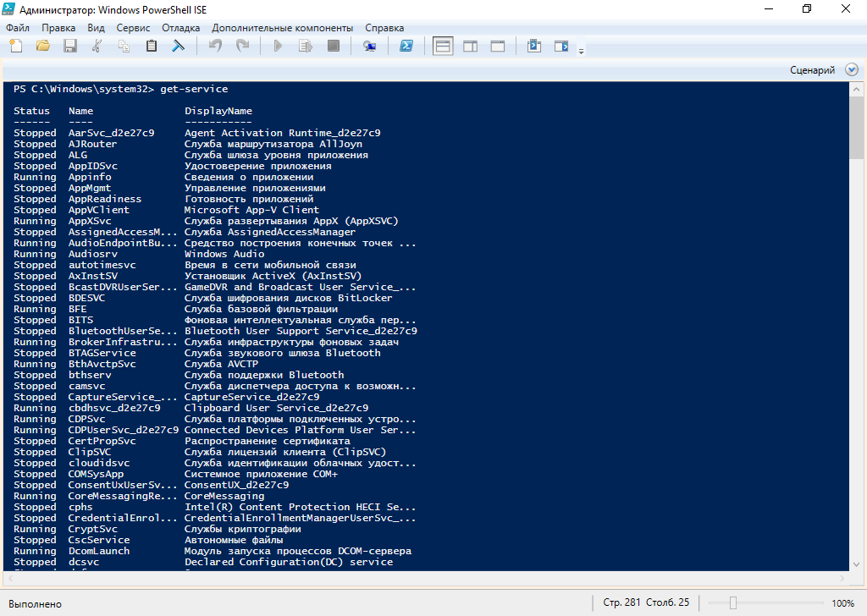Run script with green play icon

point(278,47)
